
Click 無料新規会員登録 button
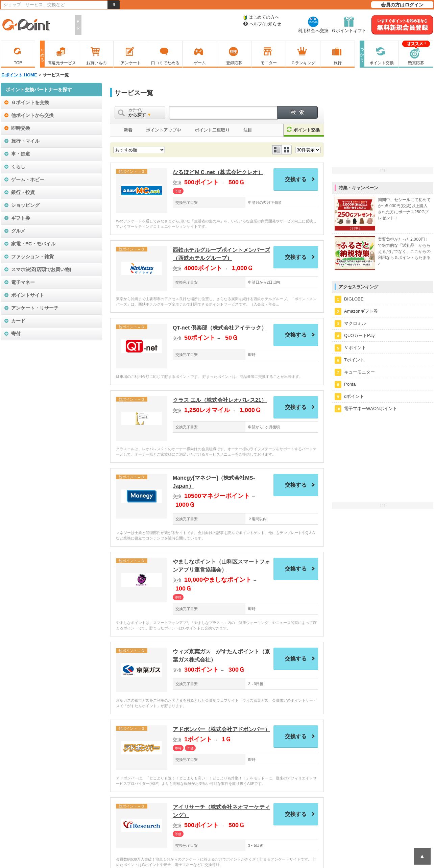click(x=402, y=25)
